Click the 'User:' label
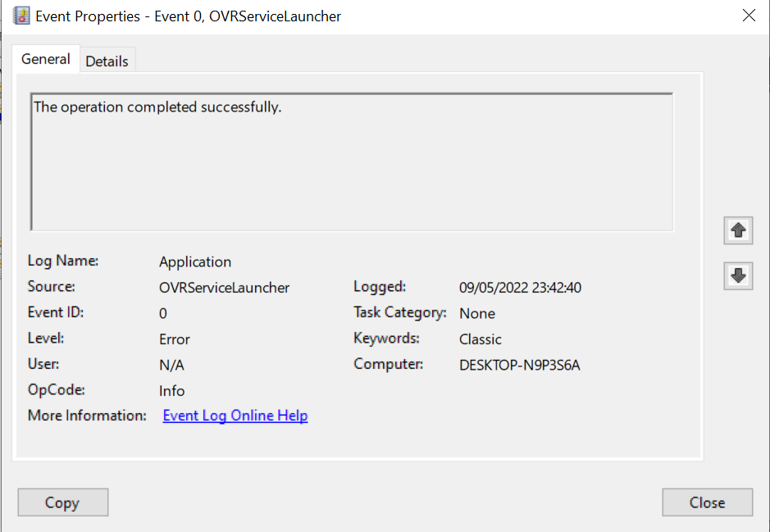 (43, 364)
